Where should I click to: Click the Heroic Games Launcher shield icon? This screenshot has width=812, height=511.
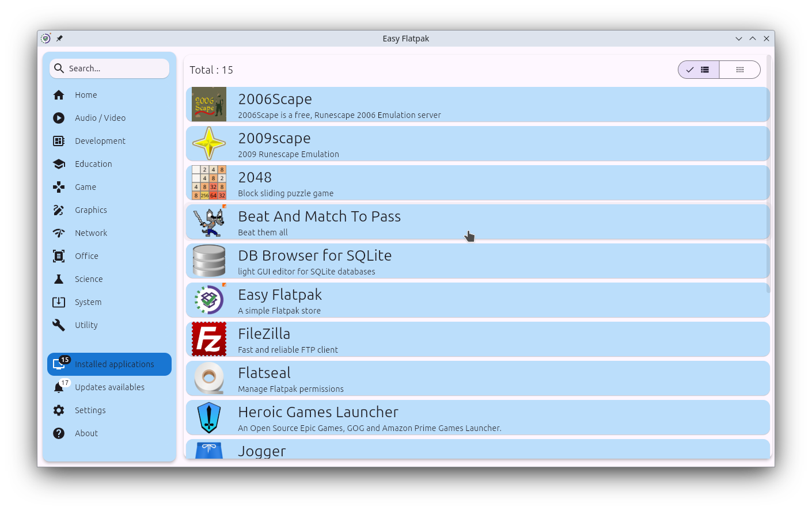209,417
